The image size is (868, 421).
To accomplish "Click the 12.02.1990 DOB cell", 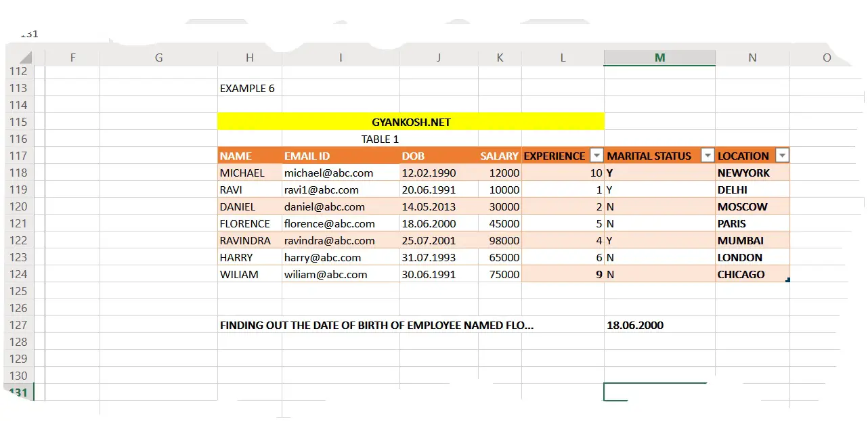I will point(439,173).
